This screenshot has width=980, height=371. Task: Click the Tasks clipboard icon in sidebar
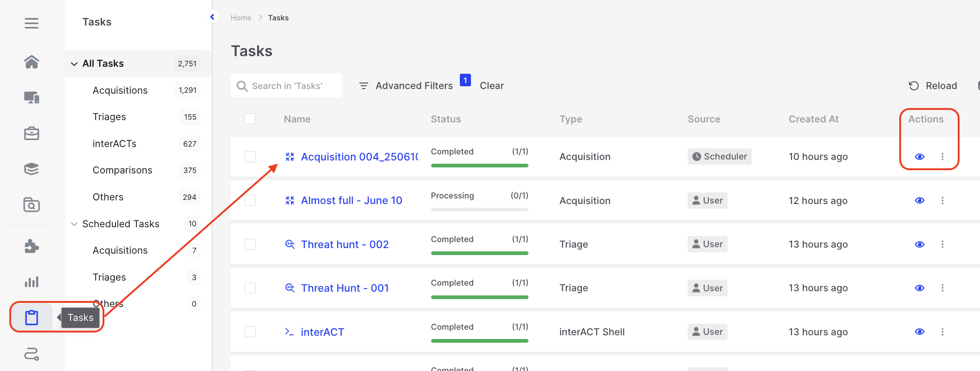[x=32, y=318]
